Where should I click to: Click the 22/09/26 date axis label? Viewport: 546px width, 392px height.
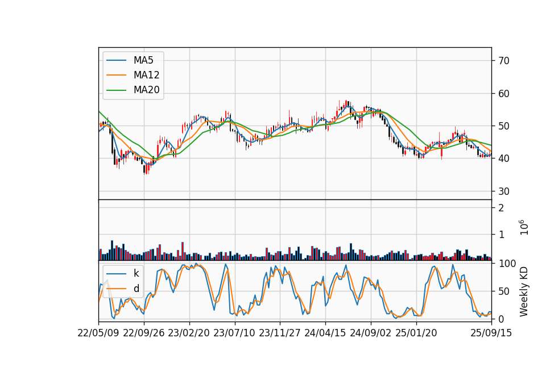[x=144, y=333]
